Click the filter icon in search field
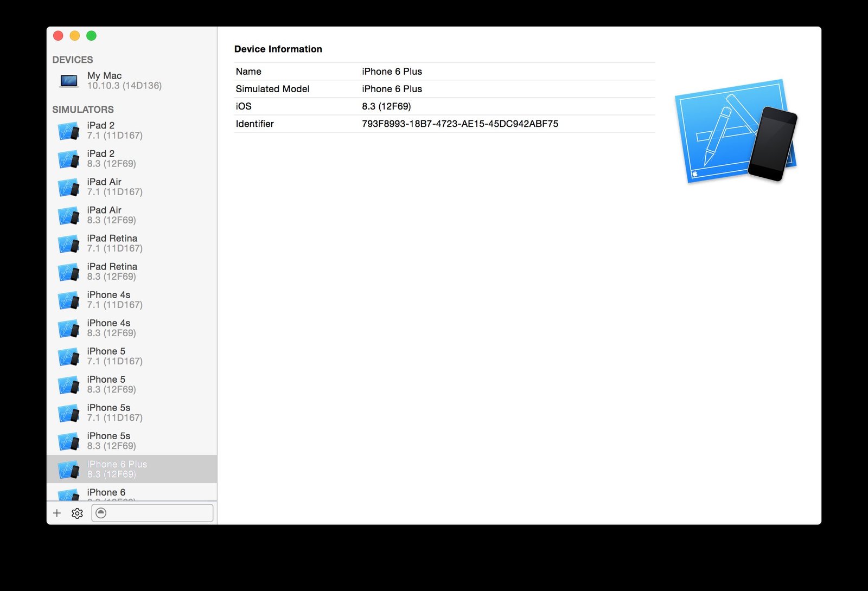The width and height of the screenshot is (868, 591). point(101,513)
